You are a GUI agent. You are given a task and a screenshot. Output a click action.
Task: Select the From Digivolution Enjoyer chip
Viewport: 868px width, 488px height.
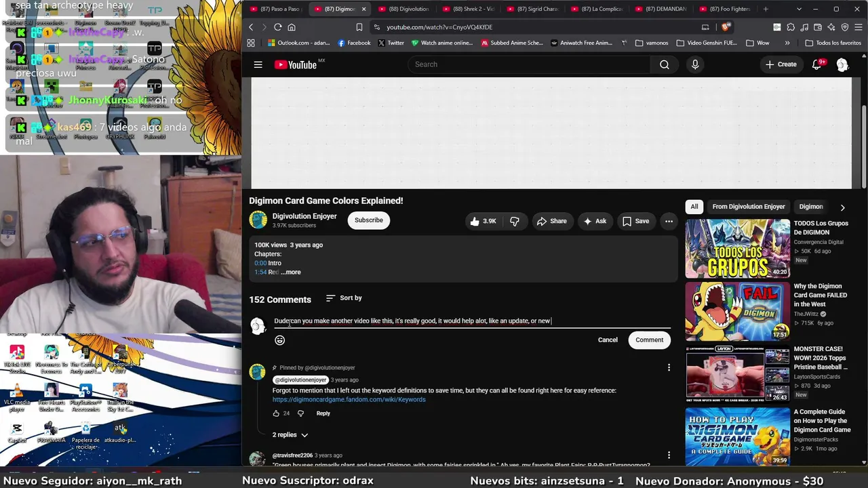749,207
